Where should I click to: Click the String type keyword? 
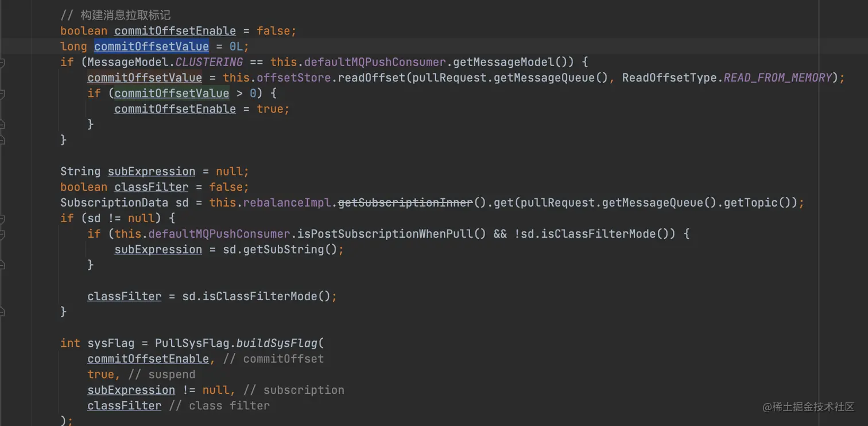coord(80,171)
